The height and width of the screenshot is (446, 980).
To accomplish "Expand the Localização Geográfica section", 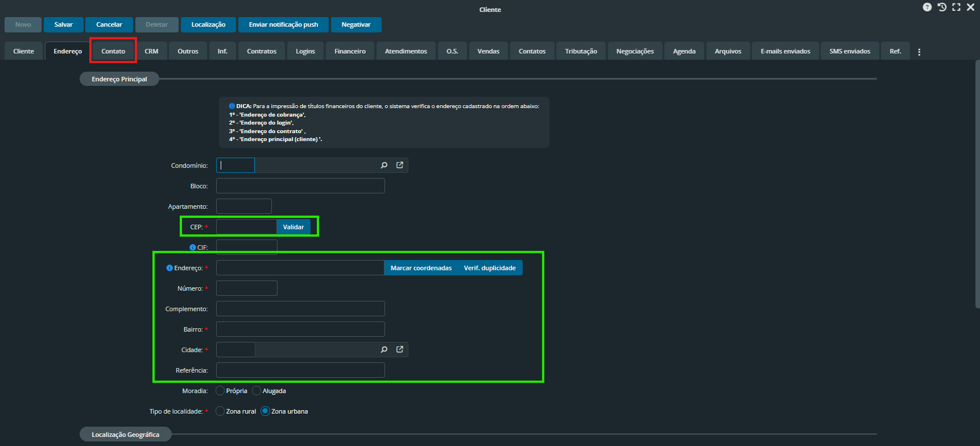I will pyautogui.click(x=125, y=435).
